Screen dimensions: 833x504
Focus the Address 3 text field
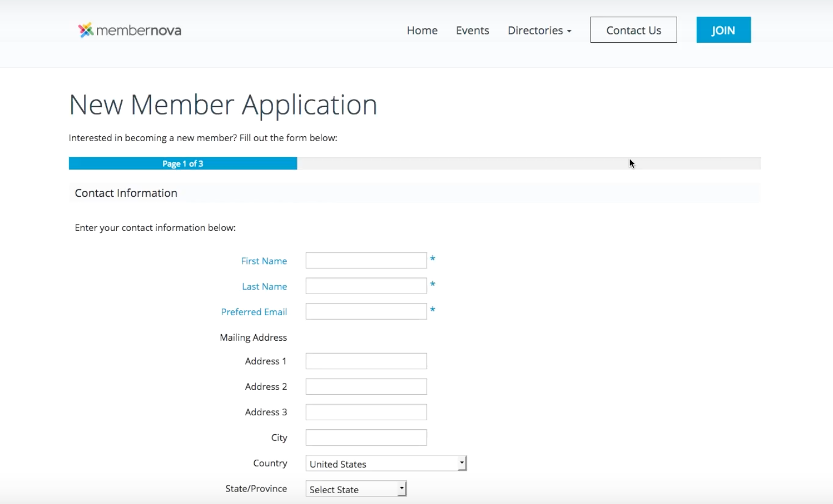click(366, 412)
